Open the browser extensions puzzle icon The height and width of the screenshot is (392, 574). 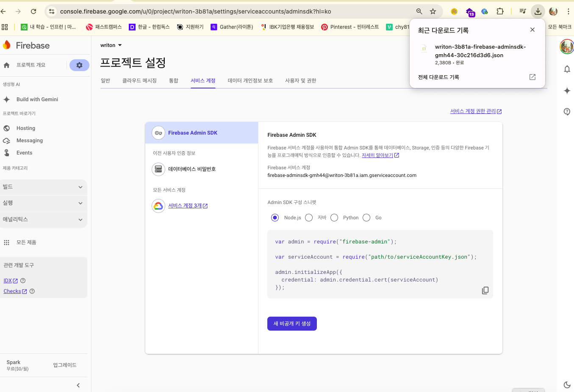pyautogui.click(x=500, y=11)
